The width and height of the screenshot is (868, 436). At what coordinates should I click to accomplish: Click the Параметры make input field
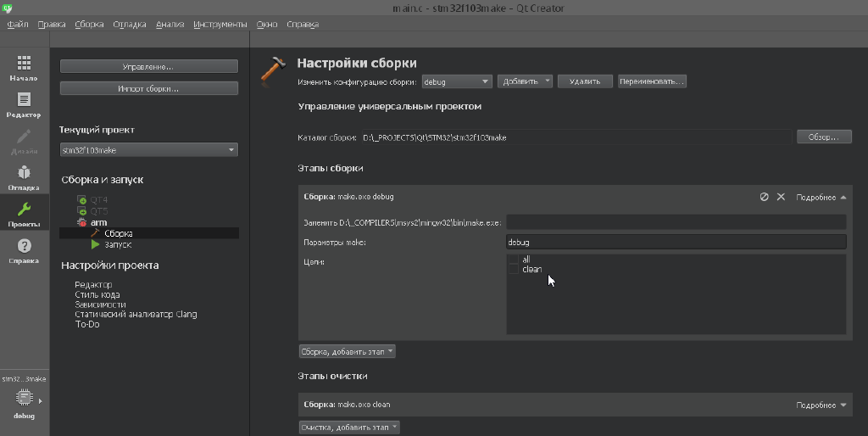(676, 243)
